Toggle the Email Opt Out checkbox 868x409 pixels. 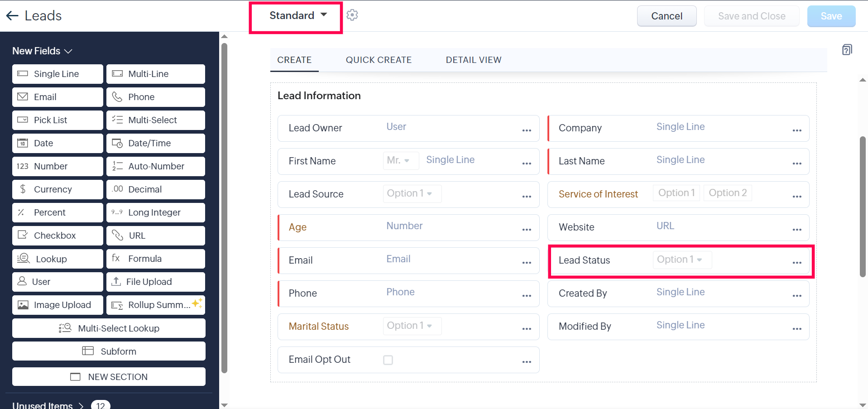tap(388, 360)
